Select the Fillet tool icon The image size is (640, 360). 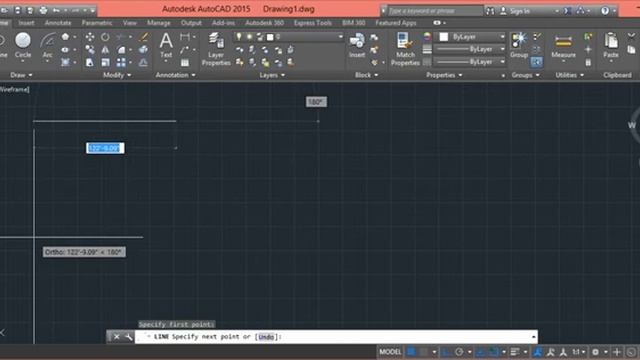point(121,50)
